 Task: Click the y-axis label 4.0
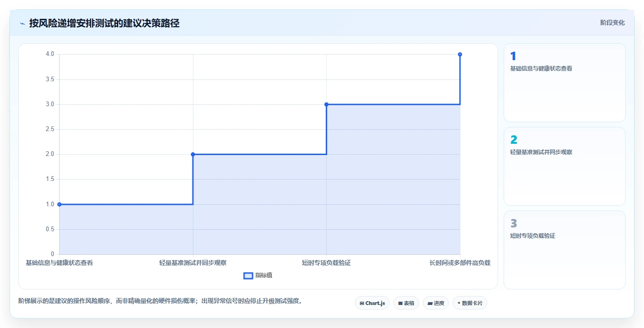(x=50, y=54)
